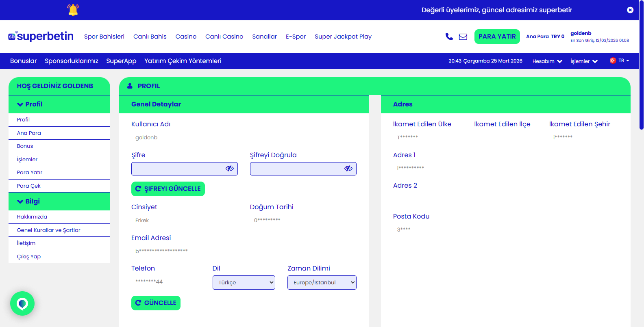Click the user icon beside PROFIL heading
The image size is (644, 327).
[130, 86]
